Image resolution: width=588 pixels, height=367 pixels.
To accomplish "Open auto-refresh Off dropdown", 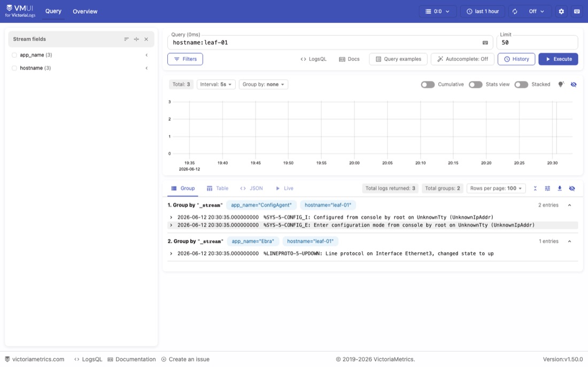I will click(x=537, y=11).
